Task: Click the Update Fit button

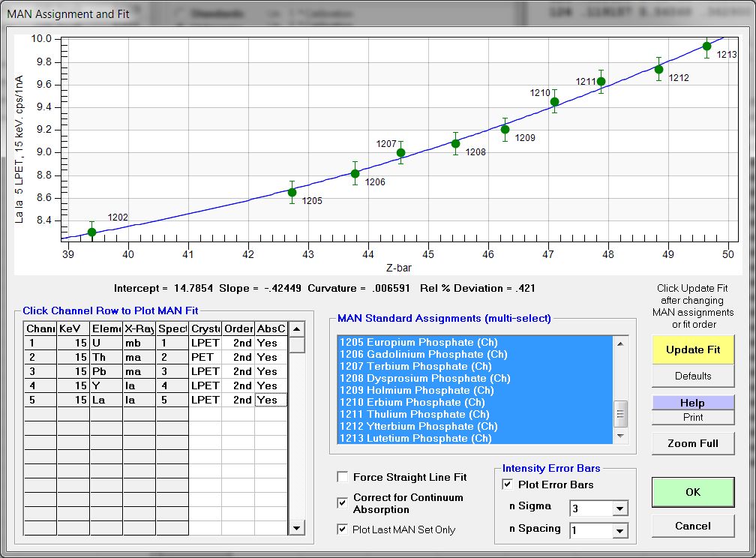Action: [x=692, y=349]
